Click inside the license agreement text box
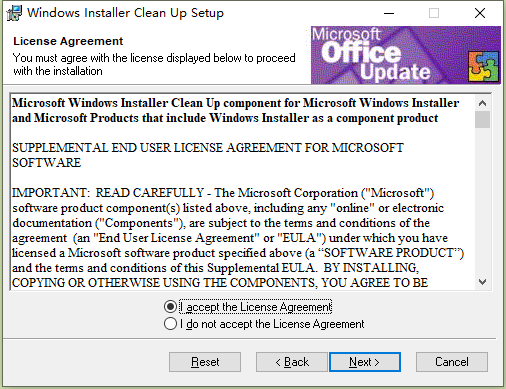 [x=243, y=193]
